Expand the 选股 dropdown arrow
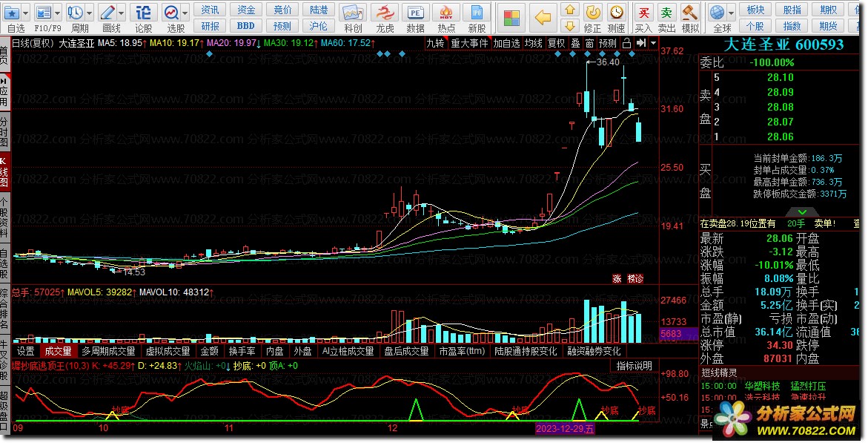The width and height of the screenshot is (868, 443). (185, 13)
